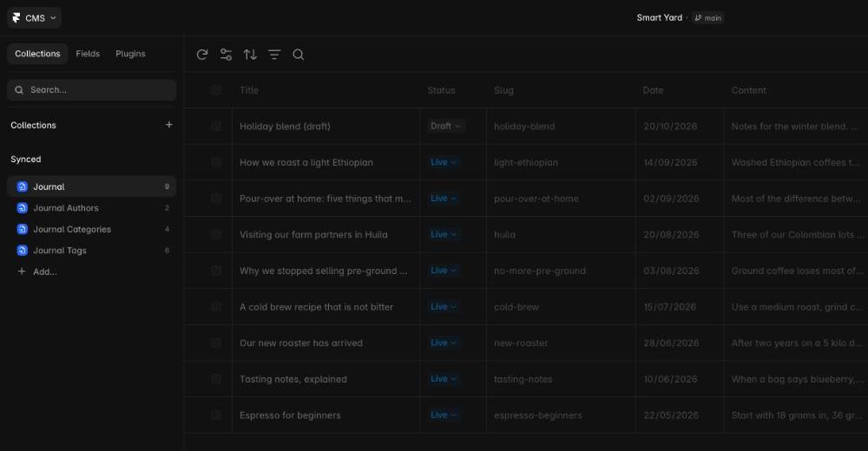Image resolution: width=868 pixels, height=451 pixels.
Task: Check the pre-ground row checkbox
Action: 216,271
